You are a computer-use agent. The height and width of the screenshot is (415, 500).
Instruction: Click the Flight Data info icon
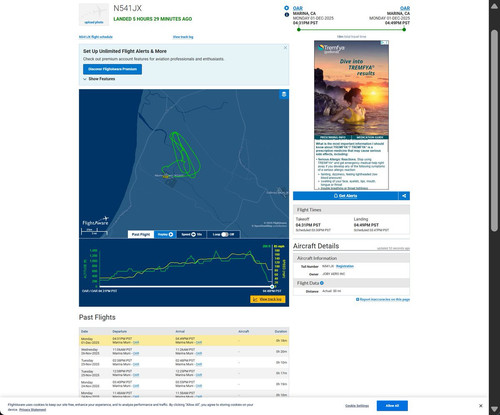pos(322,283)
